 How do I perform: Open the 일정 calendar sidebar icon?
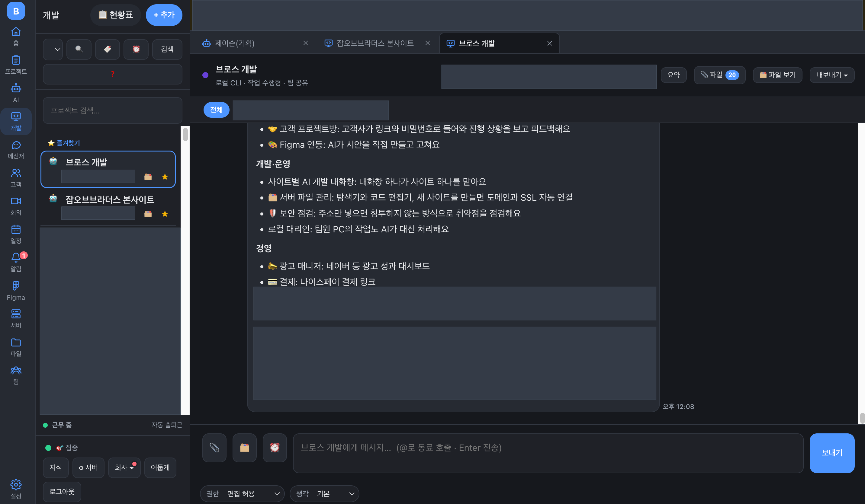(x=16, y=234)
